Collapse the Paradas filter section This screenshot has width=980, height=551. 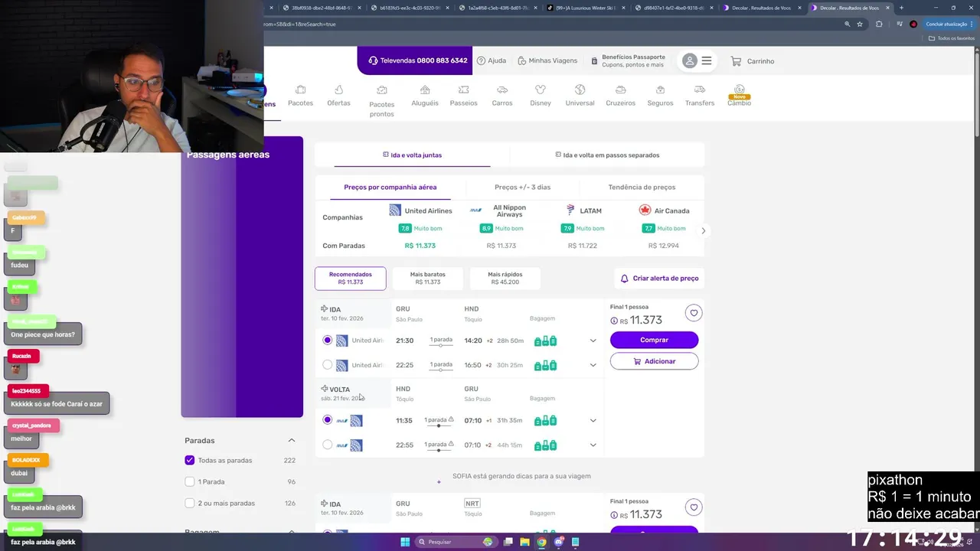tap(292, 440)
